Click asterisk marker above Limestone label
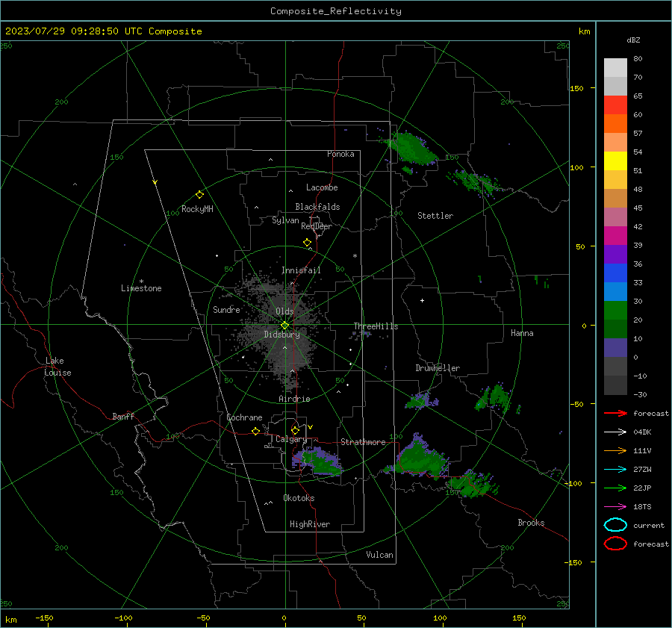The image size is (672, 628). point(141,282)
